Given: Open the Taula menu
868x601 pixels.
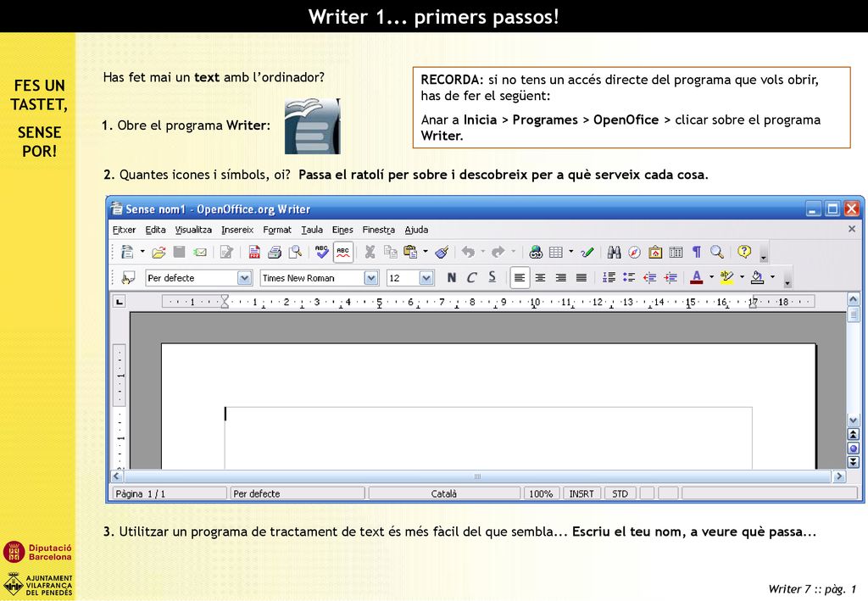Looking at the screenshot, I should click(x=312, y=230).
